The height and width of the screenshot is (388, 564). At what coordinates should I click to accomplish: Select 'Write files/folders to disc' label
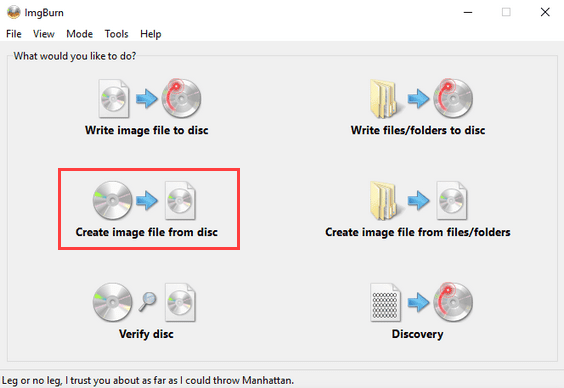click(x=418, y=130)
